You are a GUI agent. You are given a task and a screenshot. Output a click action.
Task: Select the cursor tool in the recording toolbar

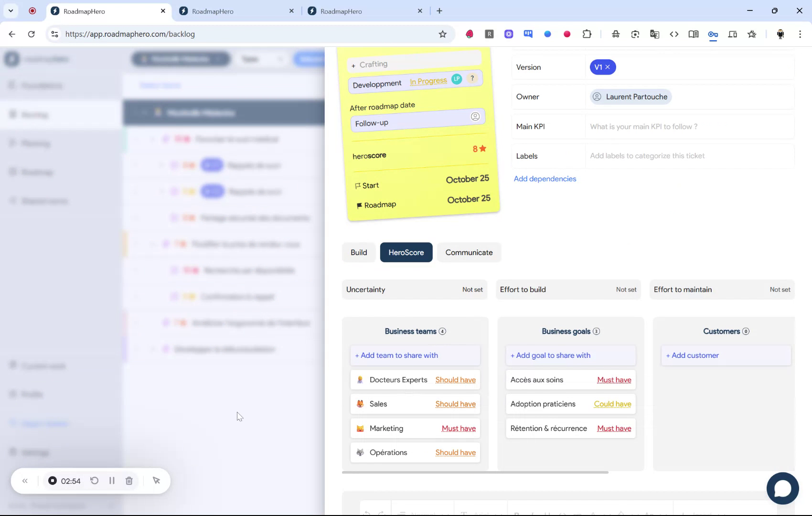(x=157, y=481)
